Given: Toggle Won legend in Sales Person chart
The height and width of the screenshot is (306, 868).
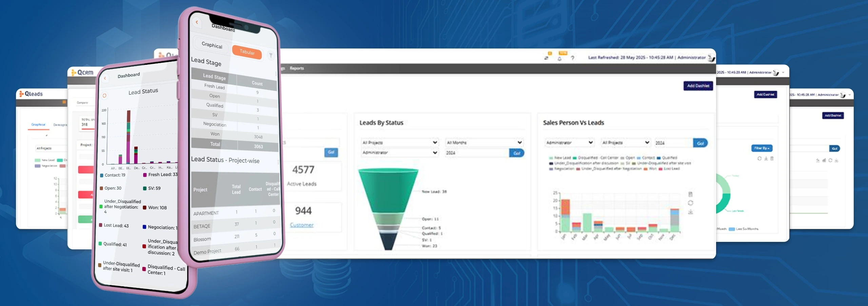Looking at the screenshot, I should pos(650,169).
